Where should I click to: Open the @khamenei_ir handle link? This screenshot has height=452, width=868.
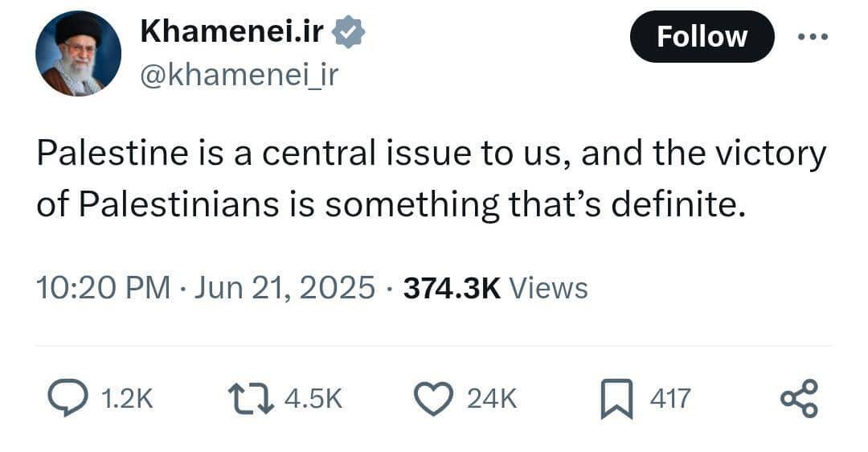tap(239, 75)
